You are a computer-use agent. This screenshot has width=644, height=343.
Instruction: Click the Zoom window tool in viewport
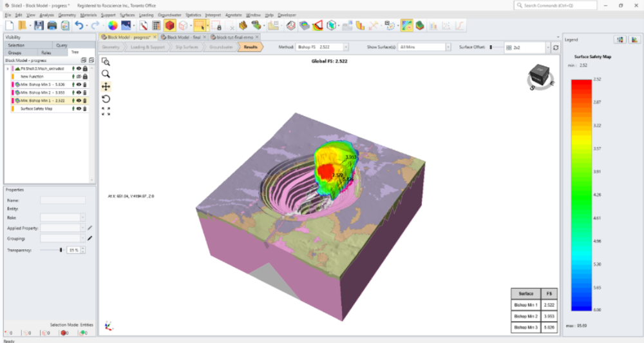106,62
